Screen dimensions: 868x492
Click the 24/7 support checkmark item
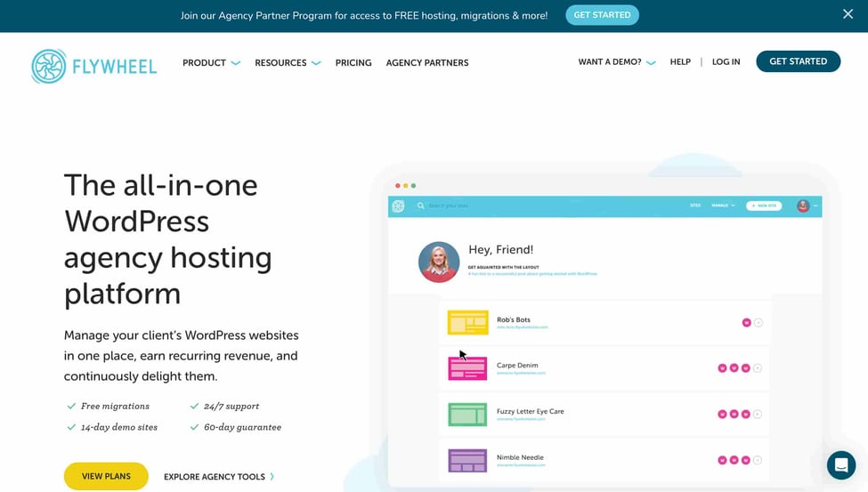point(224,406)
